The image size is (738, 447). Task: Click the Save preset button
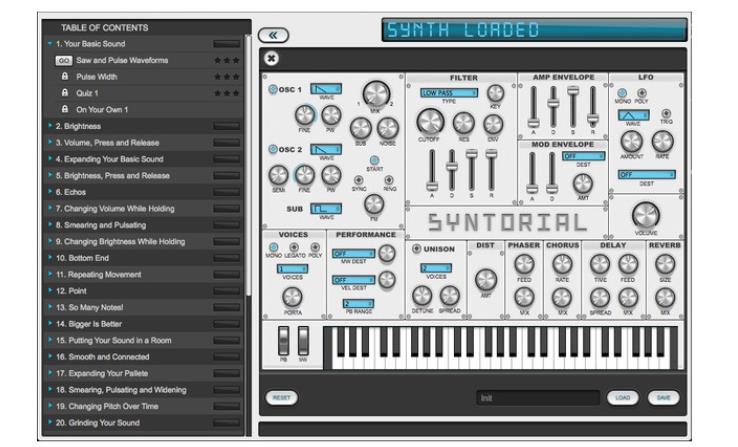pyautogui.click(x=663, y=398)
